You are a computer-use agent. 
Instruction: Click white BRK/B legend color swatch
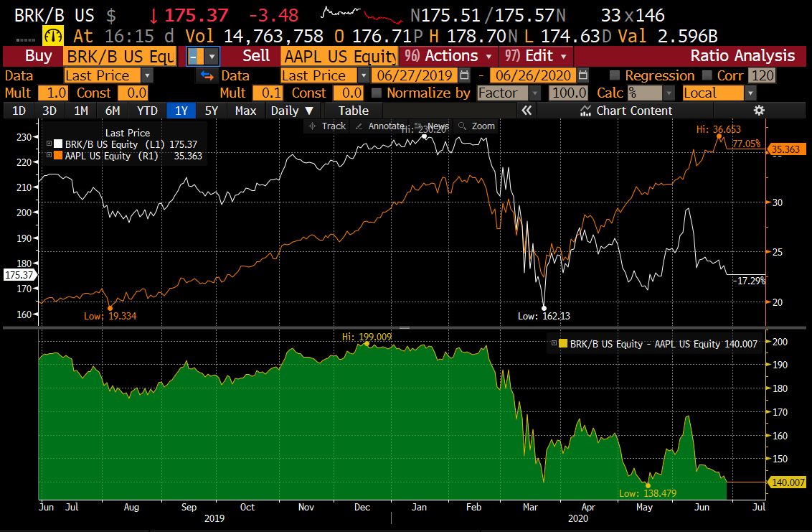pos(58,144)
